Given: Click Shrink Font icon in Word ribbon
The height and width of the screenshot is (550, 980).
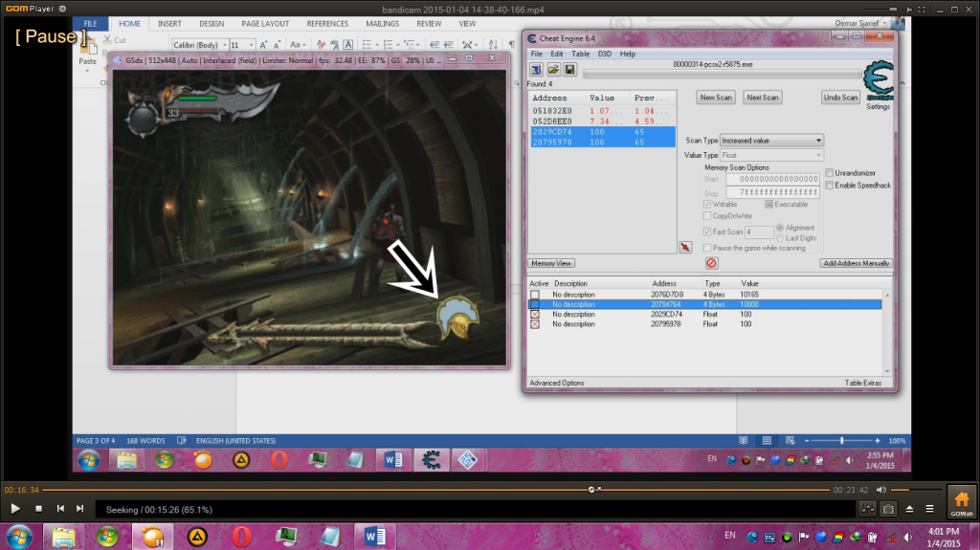Looking at the screenshot, I should (277, 44).
